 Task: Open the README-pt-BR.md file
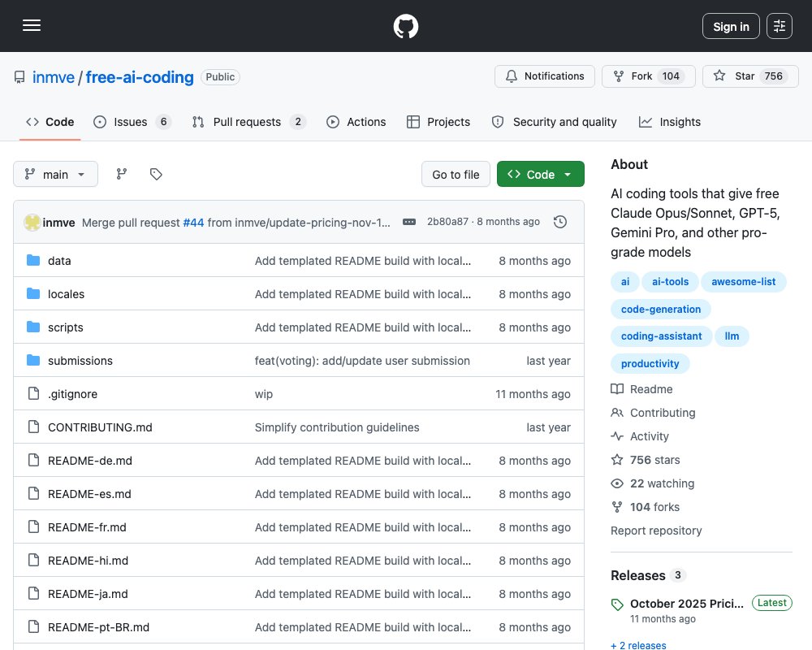[x=98, y=627]
